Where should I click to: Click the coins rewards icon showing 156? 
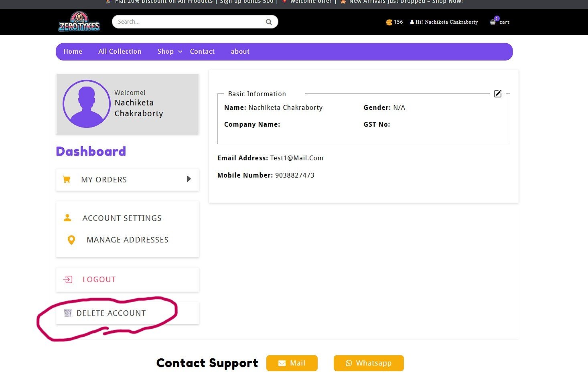389,22
